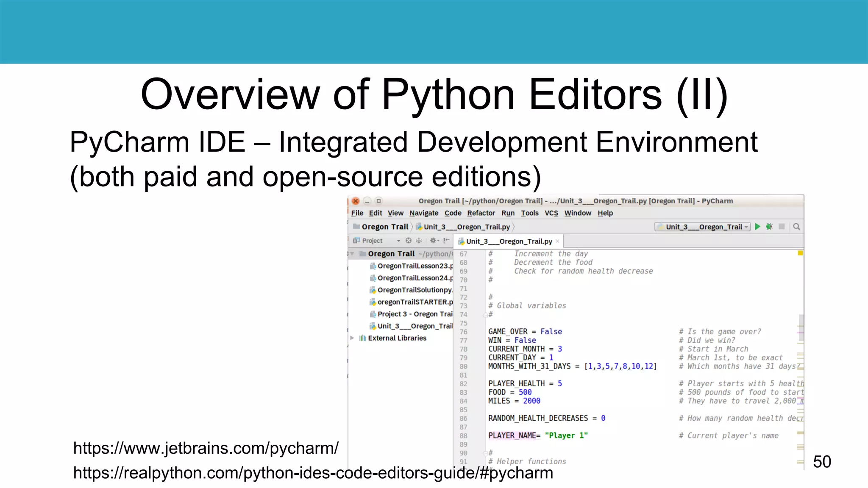Select OregonTrailLesson23 file in tree

pos(411,266)
